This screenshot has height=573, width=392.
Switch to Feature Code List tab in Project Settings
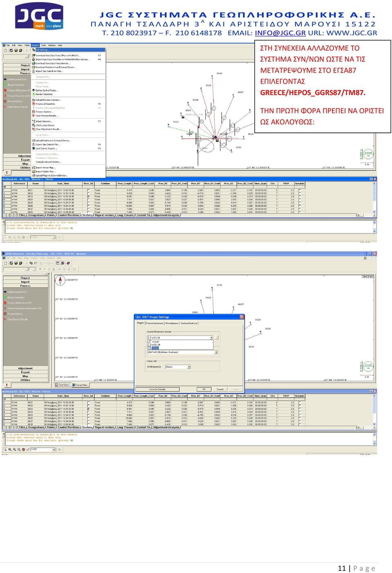click(x=189, y=323)
